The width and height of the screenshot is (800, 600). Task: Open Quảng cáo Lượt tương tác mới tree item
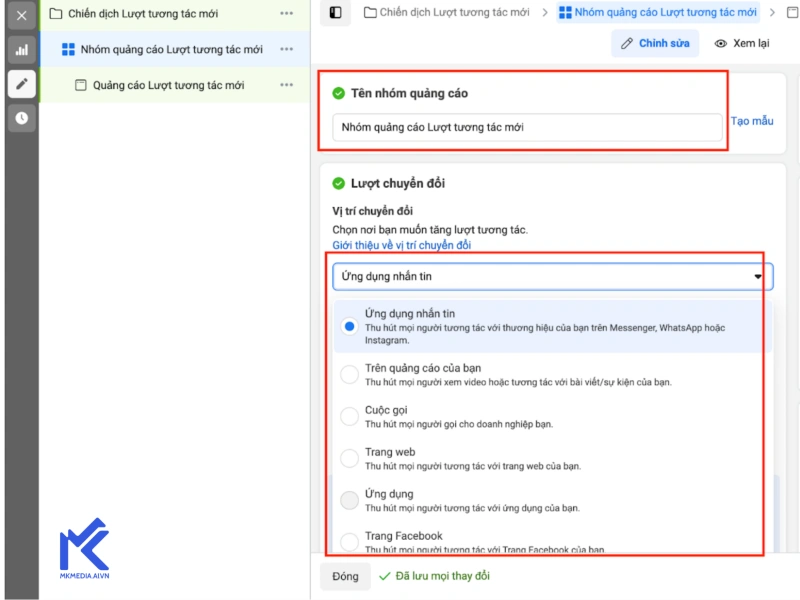(168, 85)
